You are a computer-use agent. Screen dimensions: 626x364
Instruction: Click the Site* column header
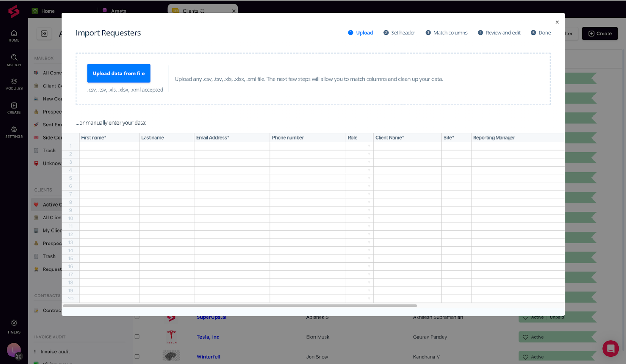(x=456, y=138)
